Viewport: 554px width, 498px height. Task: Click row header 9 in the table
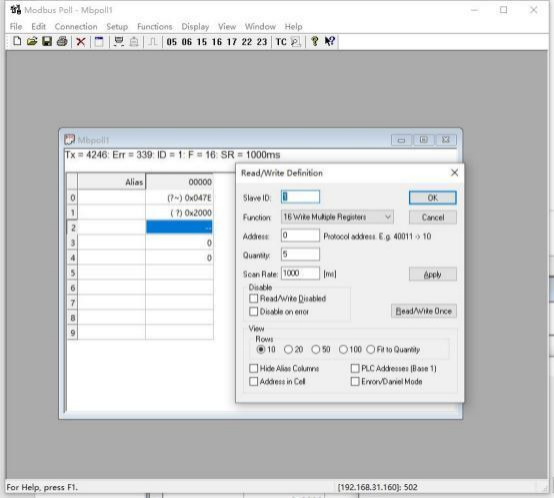72,333
